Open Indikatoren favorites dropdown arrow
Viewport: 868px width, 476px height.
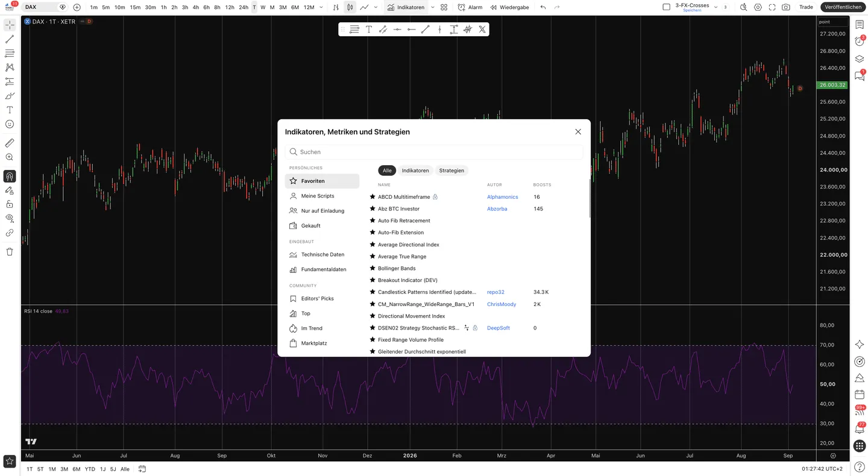tap(432, 7)
